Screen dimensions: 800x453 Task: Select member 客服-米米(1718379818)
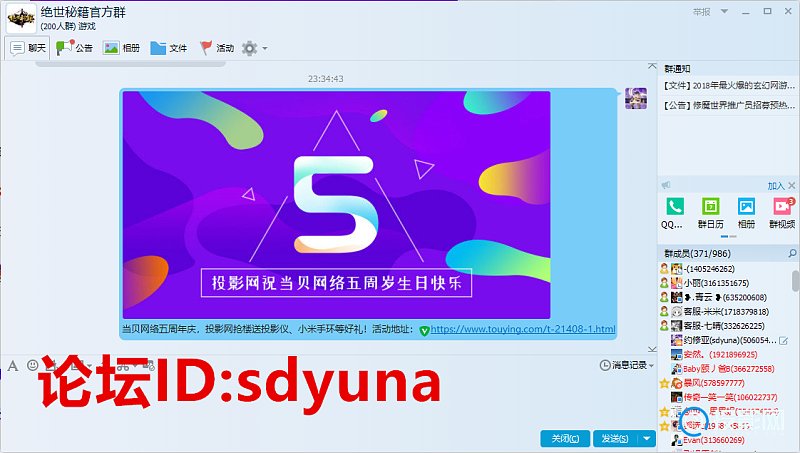coord(724,312)
